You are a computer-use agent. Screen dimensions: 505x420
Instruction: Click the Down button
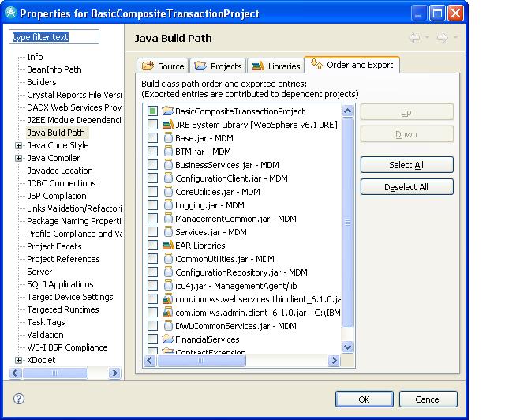coord(407,134)
